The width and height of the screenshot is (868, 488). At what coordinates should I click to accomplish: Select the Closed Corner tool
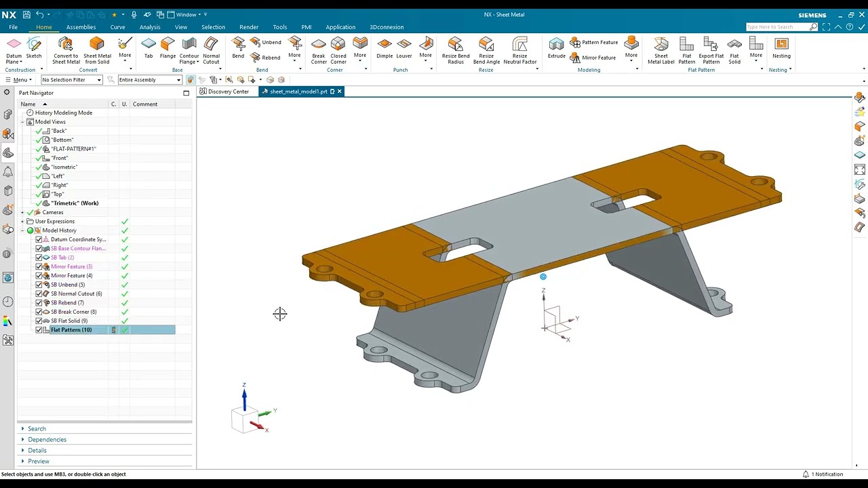(x=338, y=51)
